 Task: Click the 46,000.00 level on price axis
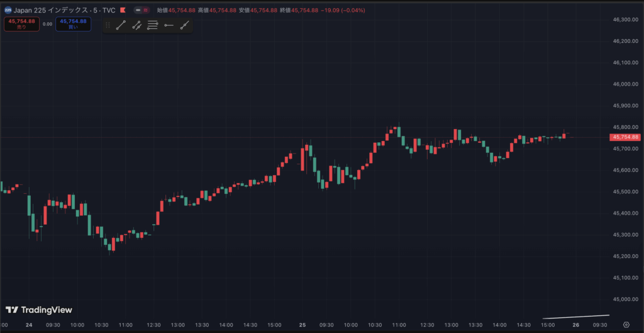pos(625,84)
